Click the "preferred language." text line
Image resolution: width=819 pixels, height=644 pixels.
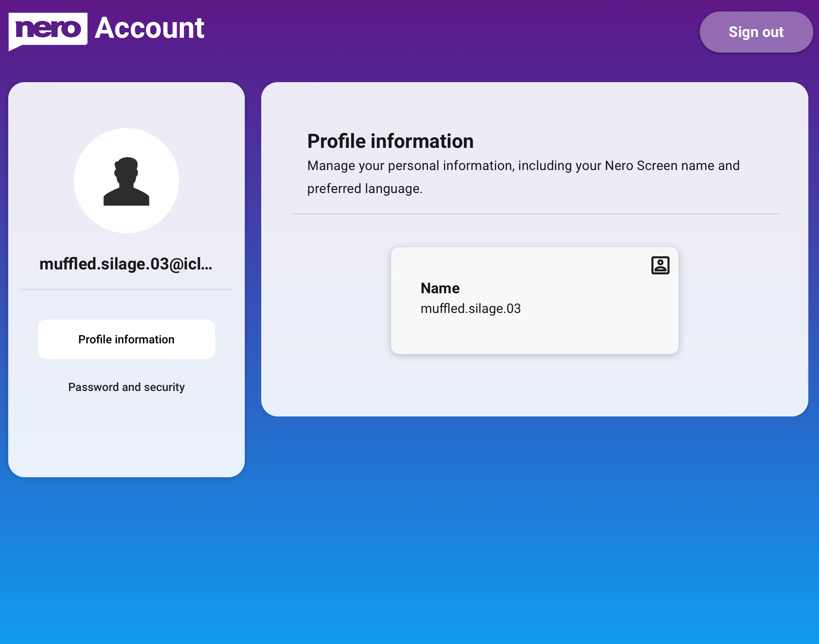pyautogui.click(x=365, y=189)
